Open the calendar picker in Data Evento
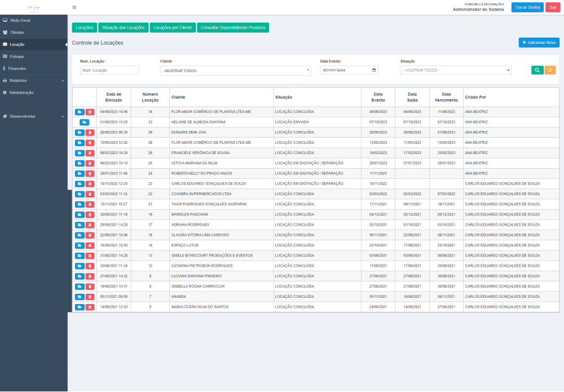564x392 pixels. pyautogui.click(x=374, y=70)
